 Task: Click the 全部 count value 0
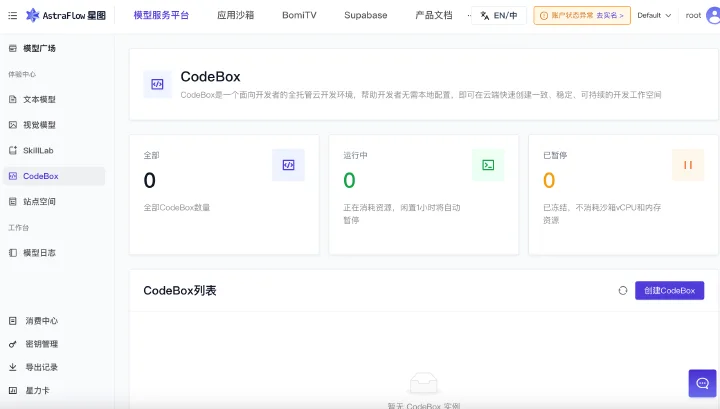pos(150,180)
